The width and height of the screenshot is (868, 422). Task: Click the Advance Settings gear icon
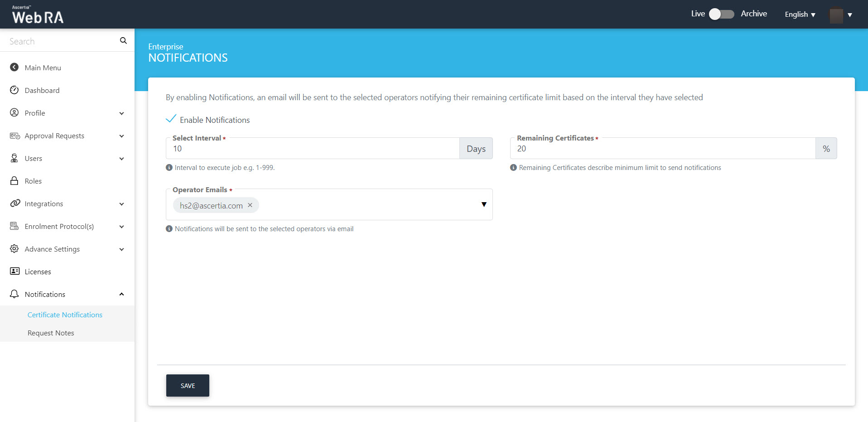tap(14, 249)
